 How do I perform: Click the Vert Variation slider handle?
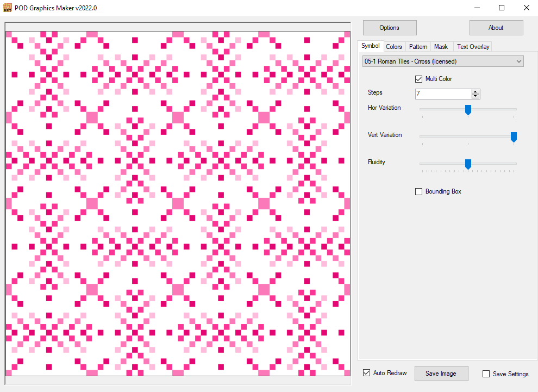[514, 137]
